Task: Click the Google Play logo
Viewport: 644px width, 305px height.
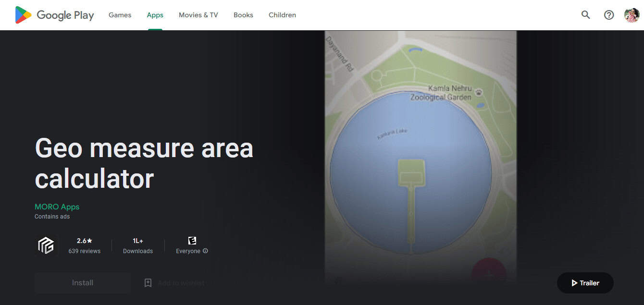Action: tap(54, 15)
